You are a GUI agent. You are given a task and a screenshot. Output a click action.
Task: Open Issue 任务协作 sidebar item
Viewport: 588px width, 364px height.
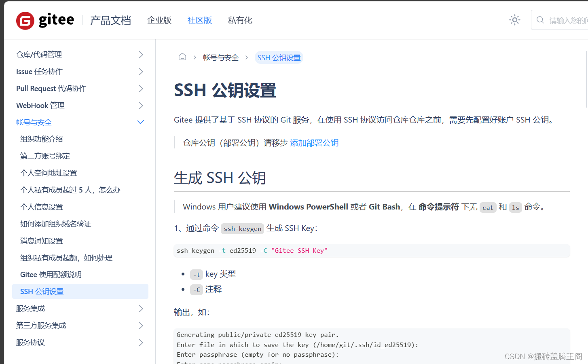click(40, 72)
